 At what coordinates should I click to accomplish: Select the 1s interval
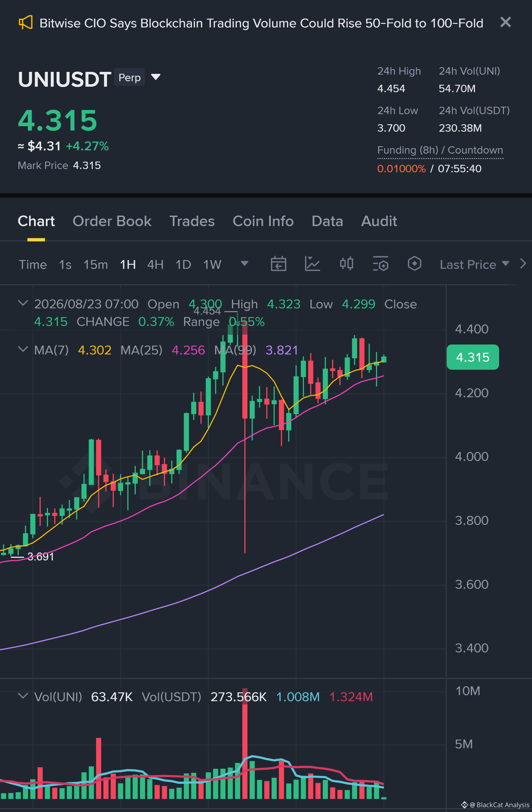coord(65,264)
